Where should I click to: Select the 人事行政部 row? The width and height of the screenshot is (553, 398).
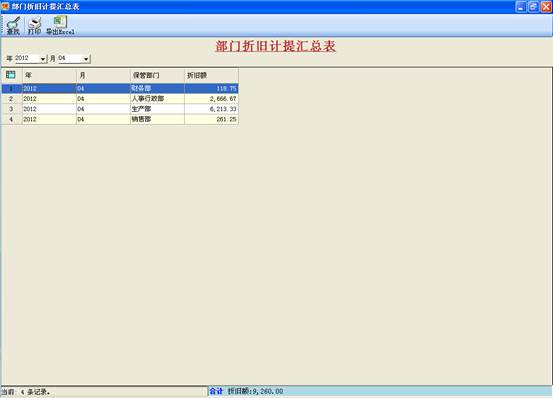click(x=120, y=99)
